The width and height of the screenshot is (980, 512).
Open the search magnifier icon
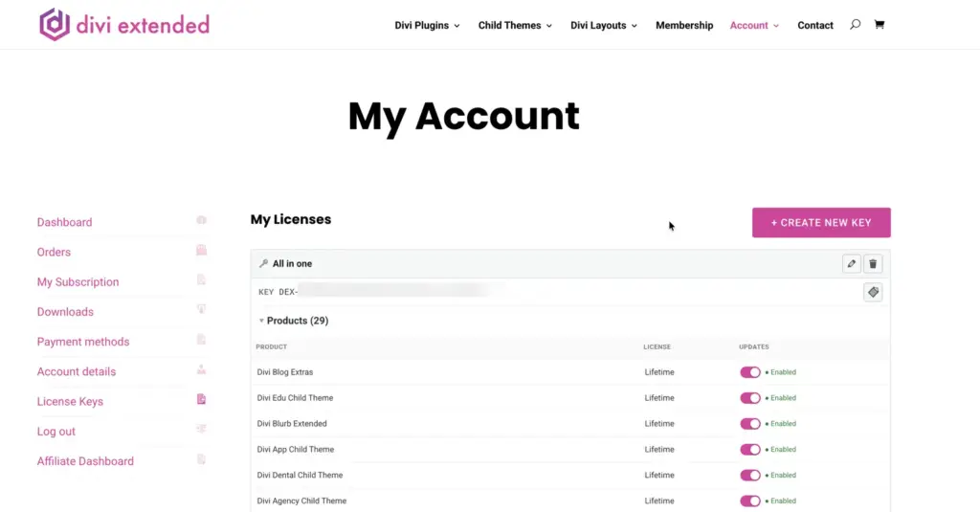(x=855, y=24)
